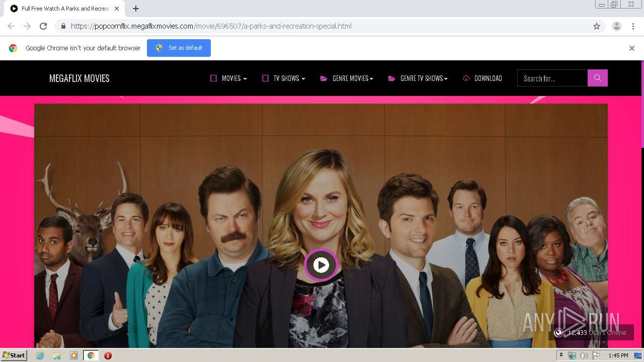644x362 pixels.
Task: Play the Parks and Recreation Special video
Action: [x=321, y=264]
